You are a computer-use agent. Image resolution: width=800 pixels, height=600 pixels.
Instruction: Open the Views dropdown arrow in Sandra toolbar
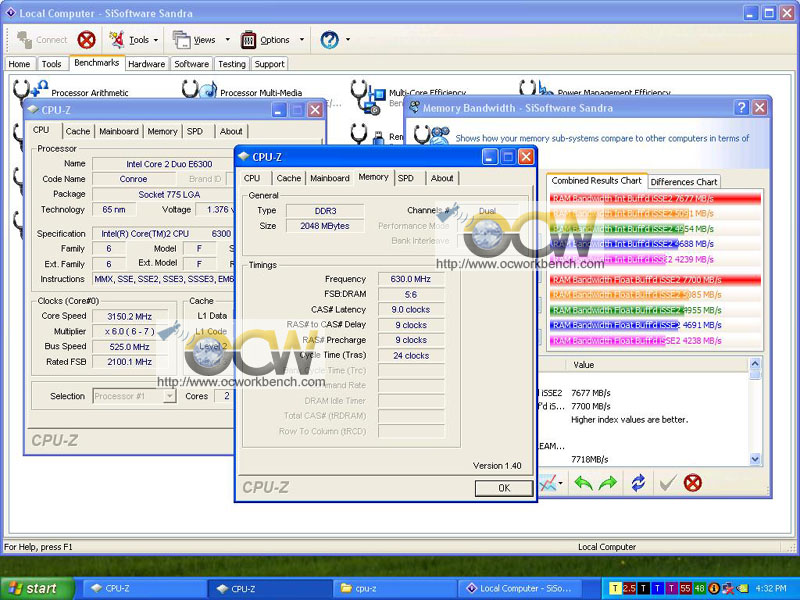(228, 40)
